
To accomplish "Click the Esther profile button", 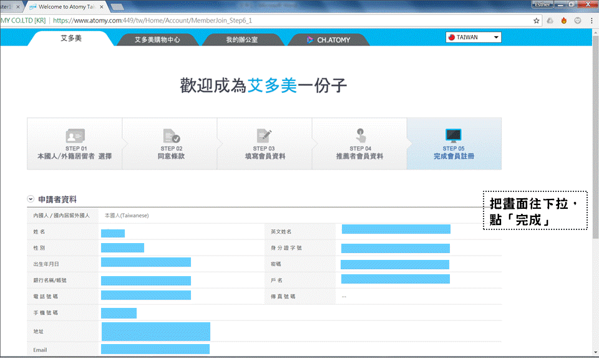I will [x=542, y=4].
